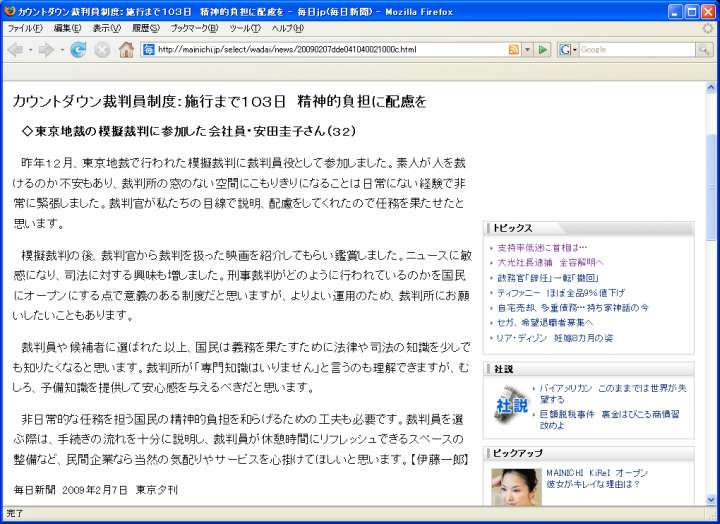Viewport: 720px width, 524px height.
Task: Expand the address bar URL history dropdown
Action: click(x=527, y=49)
